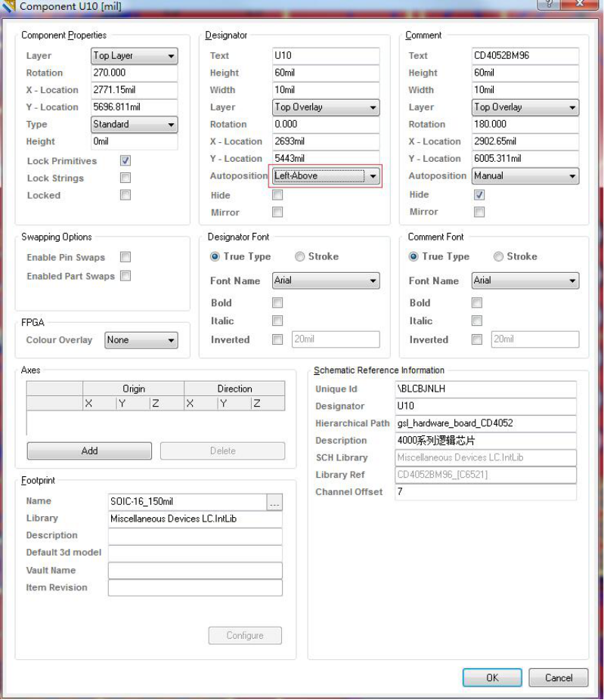Viewport: 604px width, 700px height.
Task: Uncheck the Comment Hide checkbox
Action: (478, 194)
